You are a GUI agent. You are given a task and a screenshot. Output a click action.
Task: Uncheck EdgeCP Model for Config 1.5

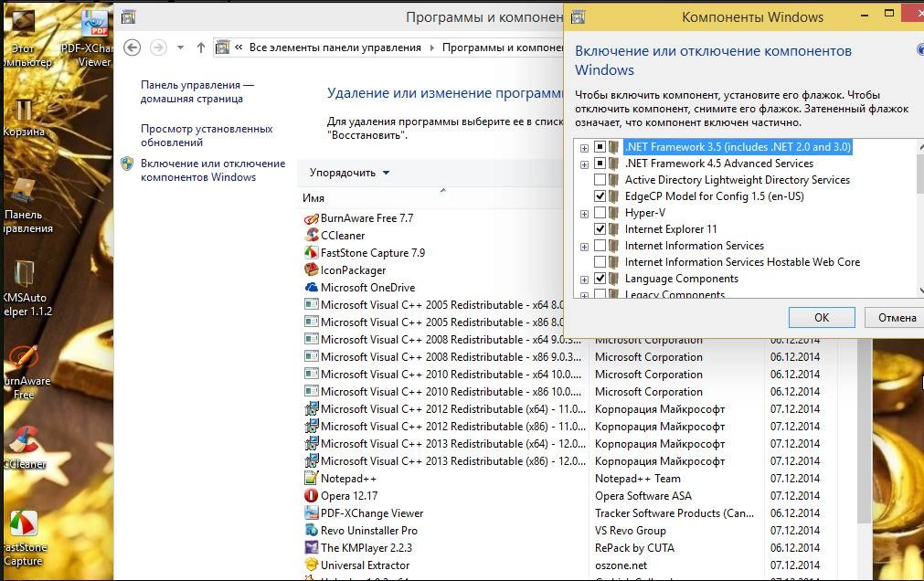click(x=600, y=196)
